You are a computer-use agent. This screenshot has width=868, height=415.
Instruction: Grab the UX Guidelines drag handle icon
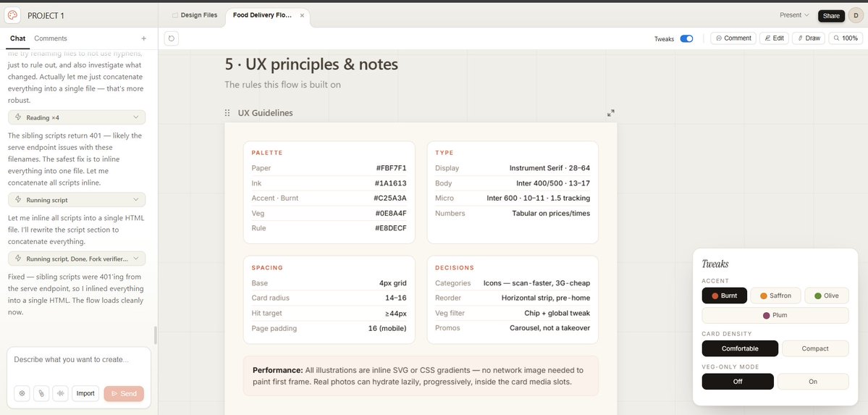[227, 113]
